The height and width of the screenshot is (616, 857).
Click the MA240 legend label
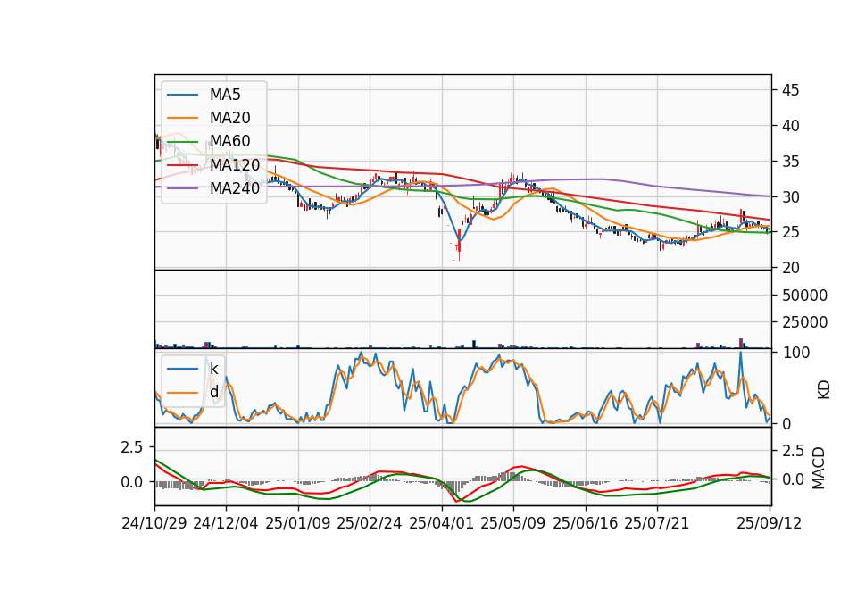tap(235, 188)
